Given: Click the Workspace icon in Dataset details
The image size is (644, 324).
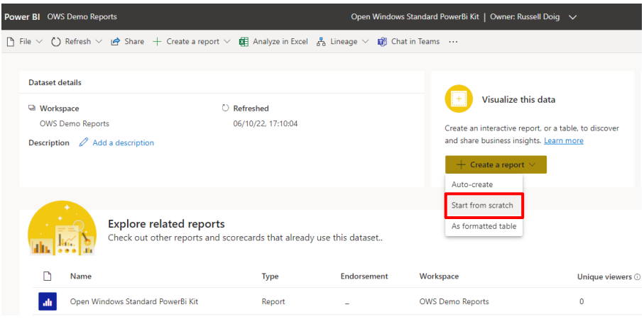Looking at the screenshot, I should [32, 108].
